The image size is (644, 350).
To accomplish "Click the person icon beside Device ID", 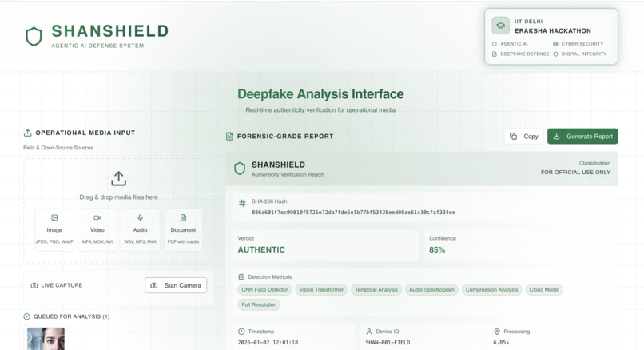I will coord(369,331).
